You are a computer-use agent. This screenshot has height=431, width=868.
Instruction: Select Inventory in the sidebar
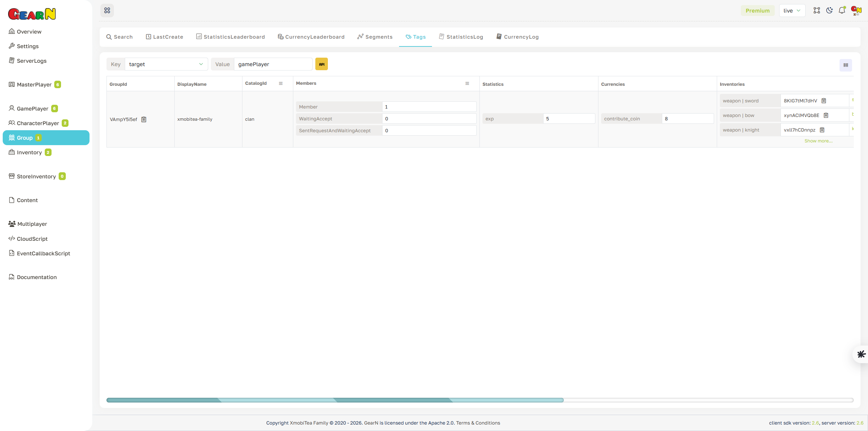tap(29, 152)
